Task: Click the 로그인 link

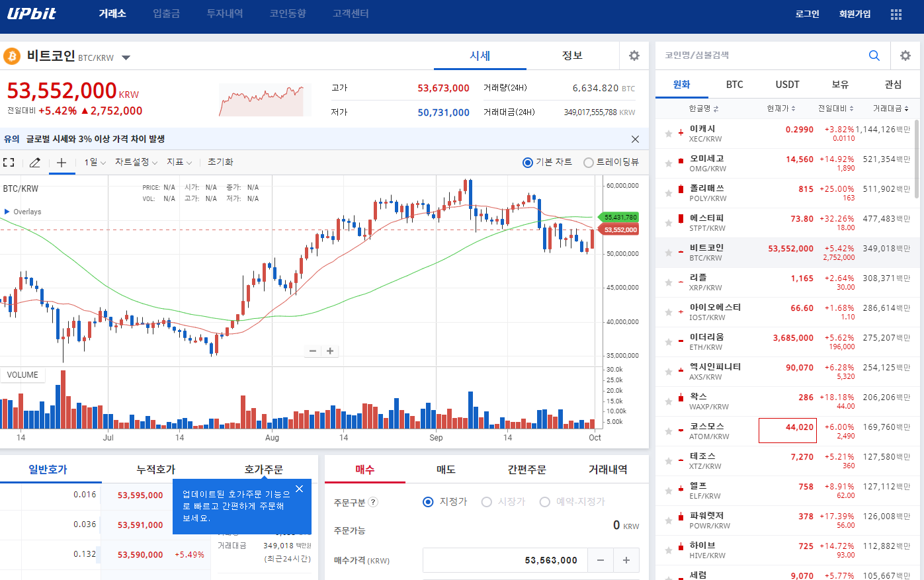Action: click(808, 14)
